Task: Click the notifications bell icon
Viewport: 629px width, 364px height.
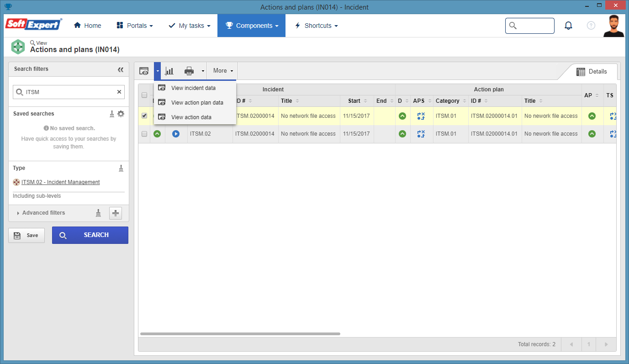Action: click(568, 26)
